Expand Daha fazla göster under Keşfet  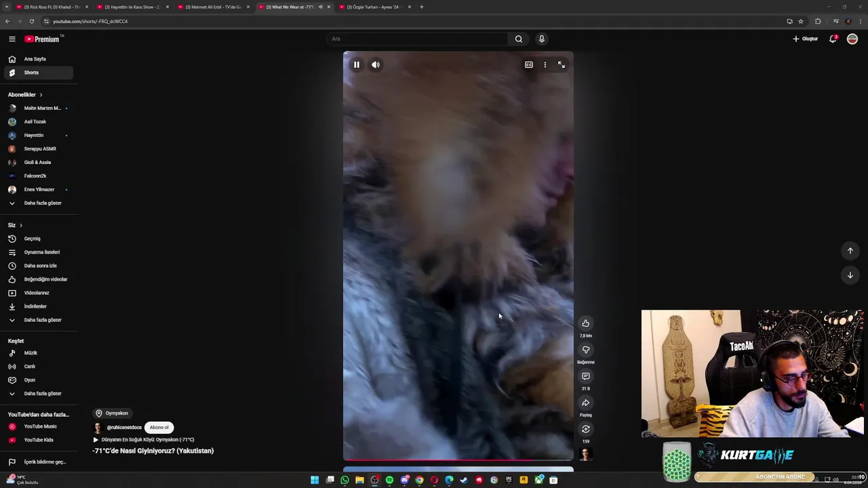point(38,394)
